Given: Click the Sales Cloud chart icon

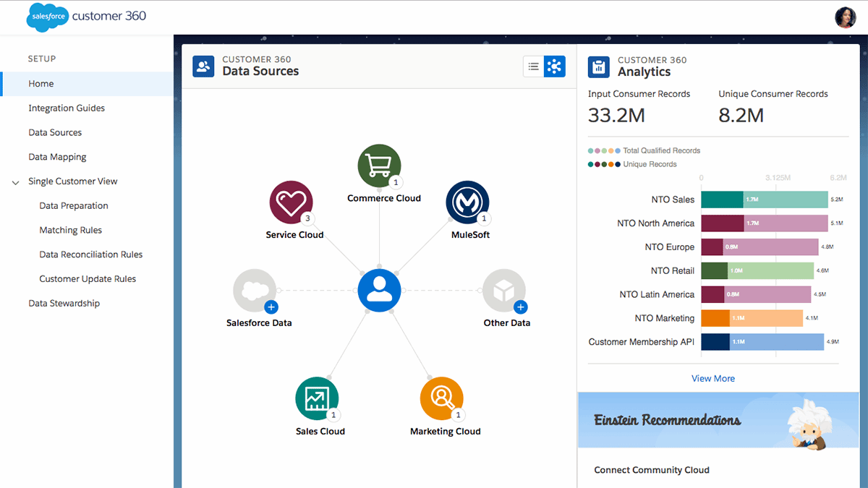Looking at the screenshot, I should tap(317, 399).
